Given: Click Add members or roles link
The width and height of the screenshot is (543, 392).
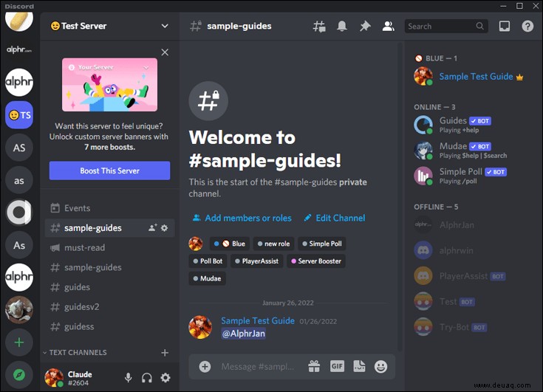Looking at the screenshot, I should pos(242,218).
